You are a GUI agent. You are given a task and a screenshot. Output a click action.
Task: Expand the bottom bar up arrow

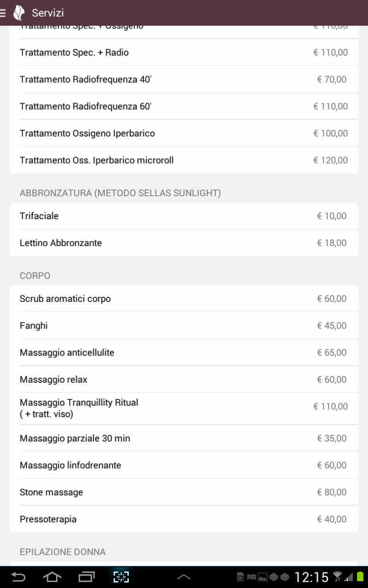[184, 577]
